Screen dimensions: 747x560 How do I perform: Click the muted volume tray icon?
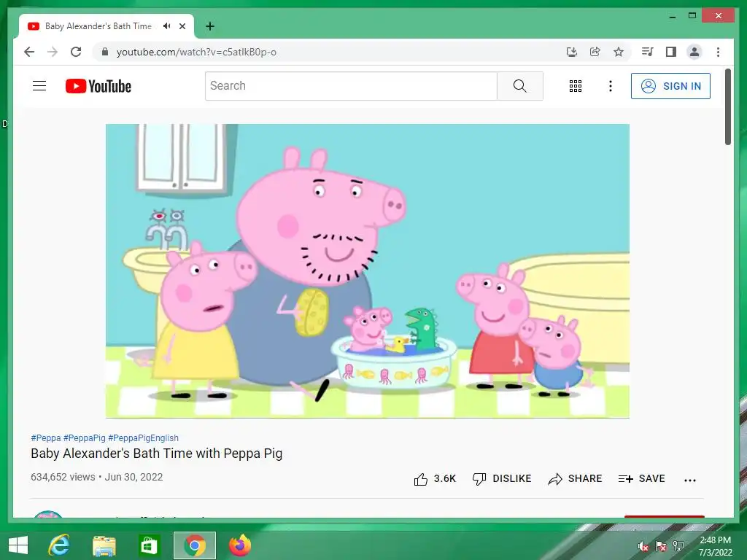[x=643, y=546]
